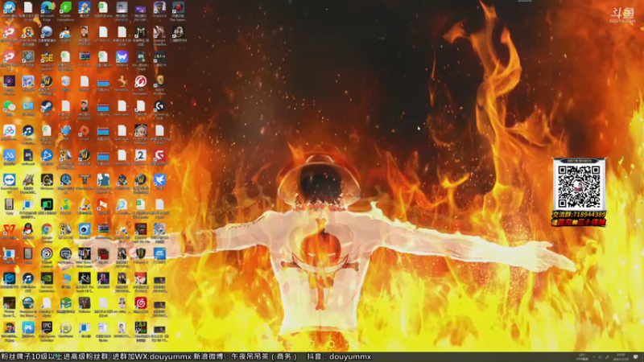644x362 pixels.
Task: Launch Google Chrome from the desktop
Action: (x=47, y=229)
